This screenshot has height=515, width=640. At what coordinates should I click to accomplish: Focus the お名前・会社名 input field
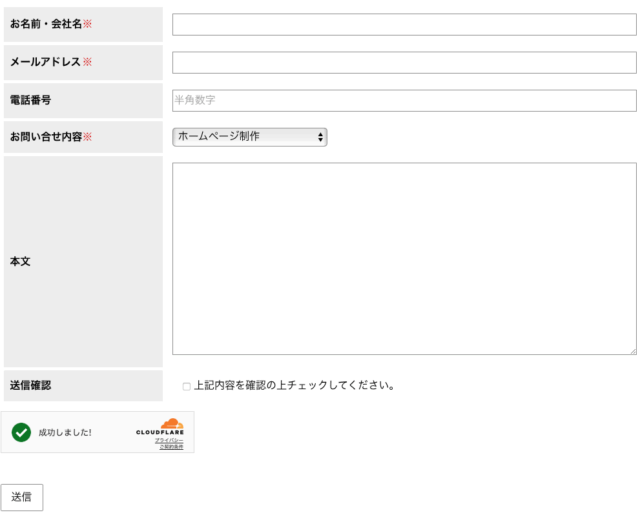pyautogui.click(x=404, y=24)
